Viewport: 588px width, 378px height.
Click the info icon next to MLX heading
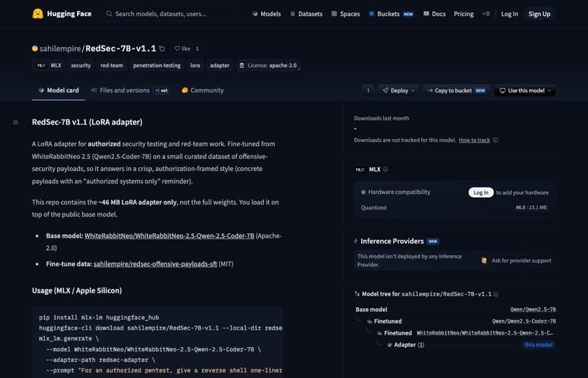coord(386,169)
